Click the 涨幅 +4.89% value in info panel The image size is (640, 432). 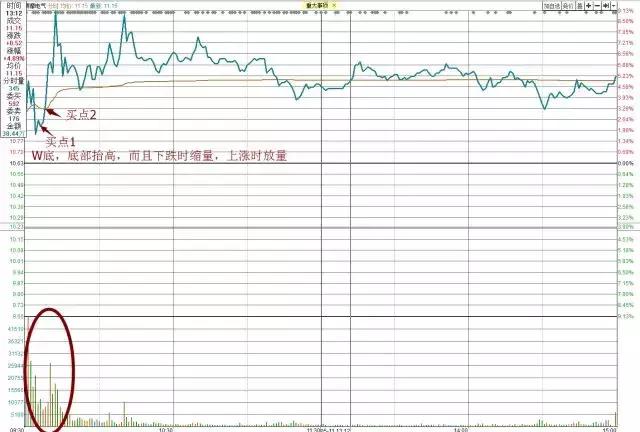(x=14, y=58)
